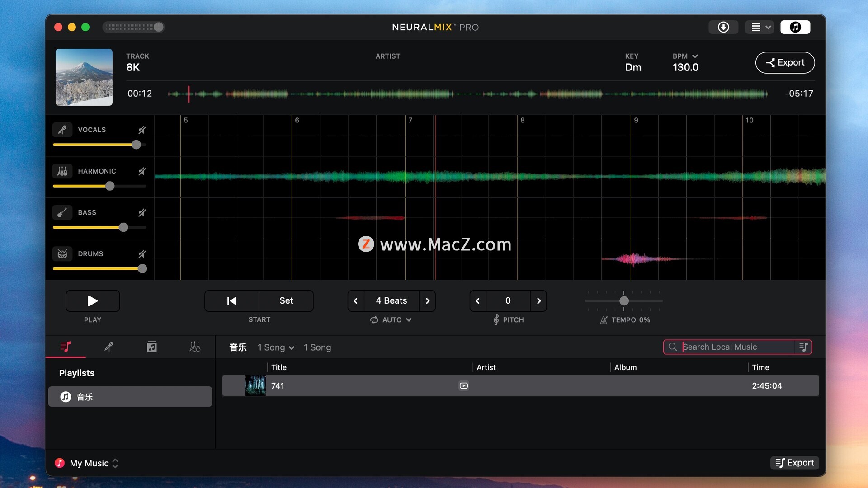Mute the Harmonic stem
Screen dimensions: 868x488
point(142,171)
